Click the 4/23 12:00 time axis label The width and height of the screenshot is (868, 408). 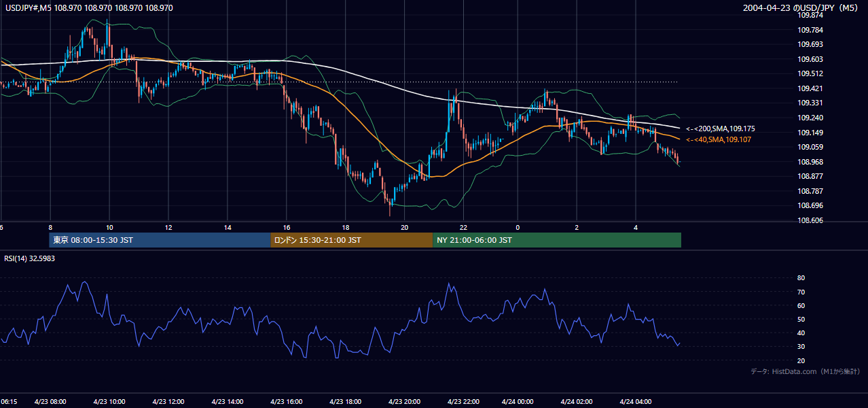(168, 402)
